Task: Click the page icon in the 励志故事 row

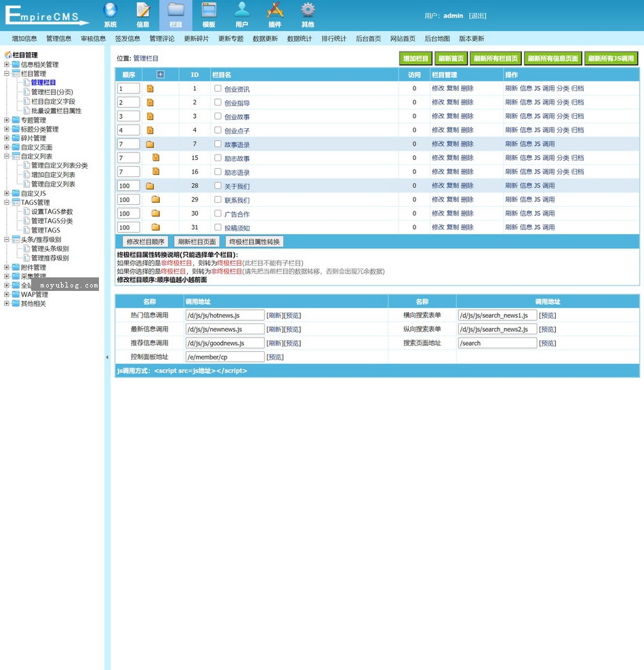Action: click(156, 158)
